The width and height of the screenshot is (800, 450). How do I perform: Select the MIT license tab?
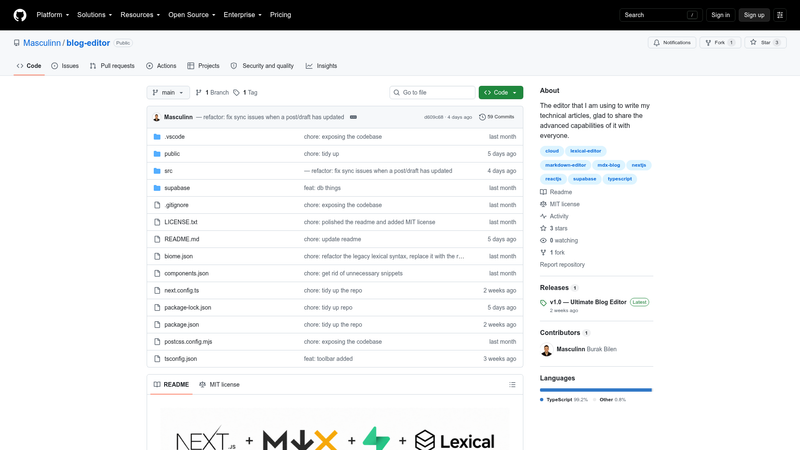[219, 385]
